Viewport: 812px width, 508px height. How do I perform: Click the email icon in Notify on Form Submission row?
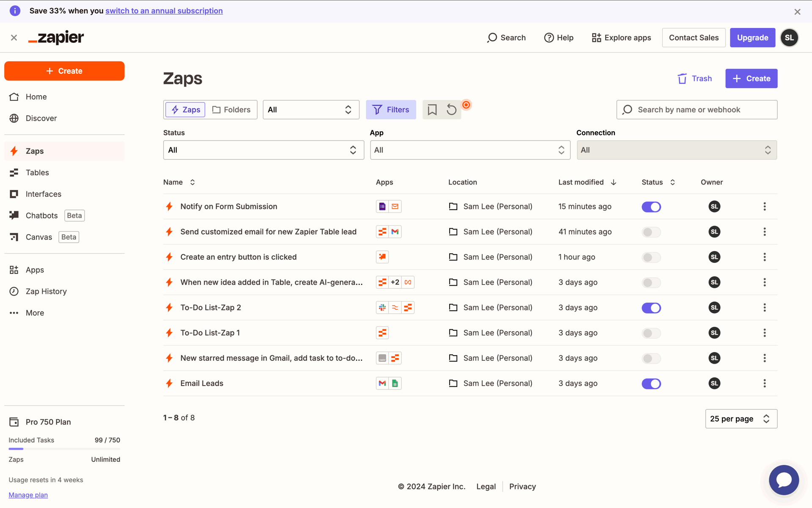point(395,207)
